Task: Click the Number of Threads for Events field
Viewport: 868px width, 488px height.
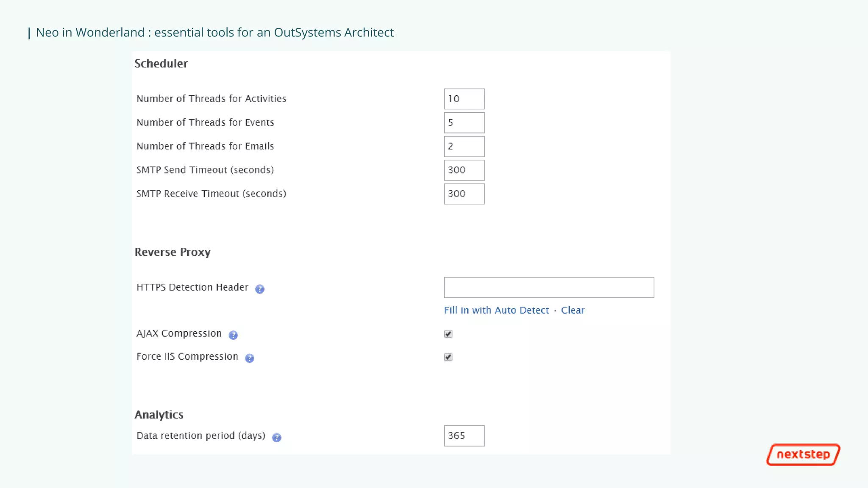Action: [464, 122]
